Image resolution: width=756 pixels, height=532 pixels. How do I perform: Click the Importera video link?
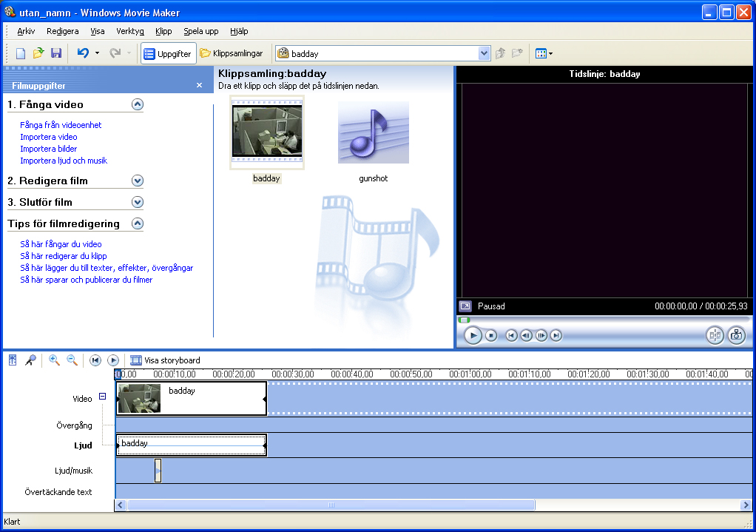point(49,137)
